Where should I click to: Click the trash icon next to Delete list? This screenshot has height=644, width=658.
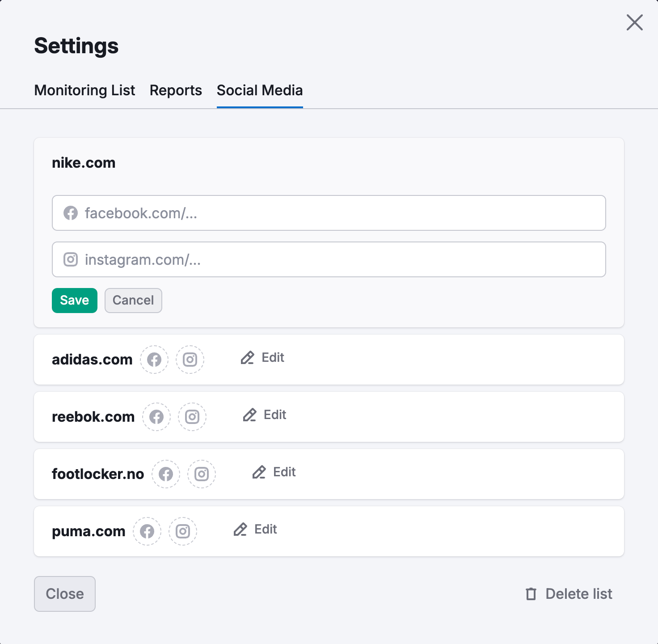530,594
